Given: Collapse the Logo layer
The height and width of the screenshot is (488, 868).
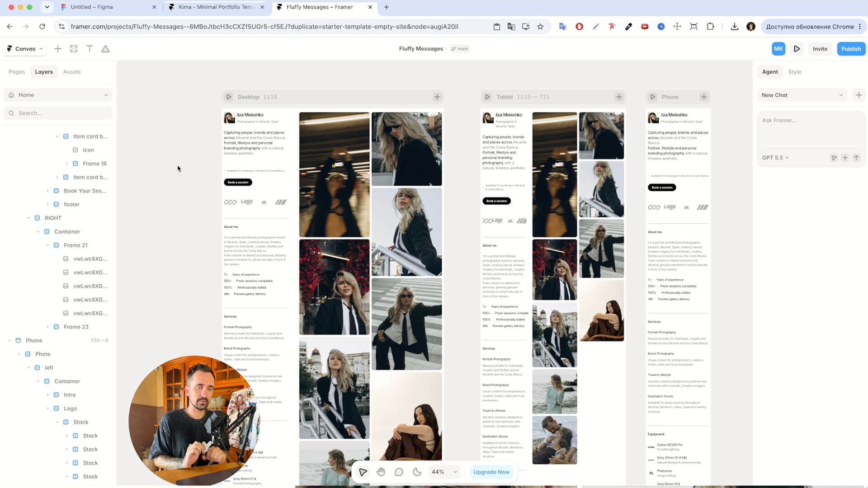Looking at the screenshot, I should [47, 408].
